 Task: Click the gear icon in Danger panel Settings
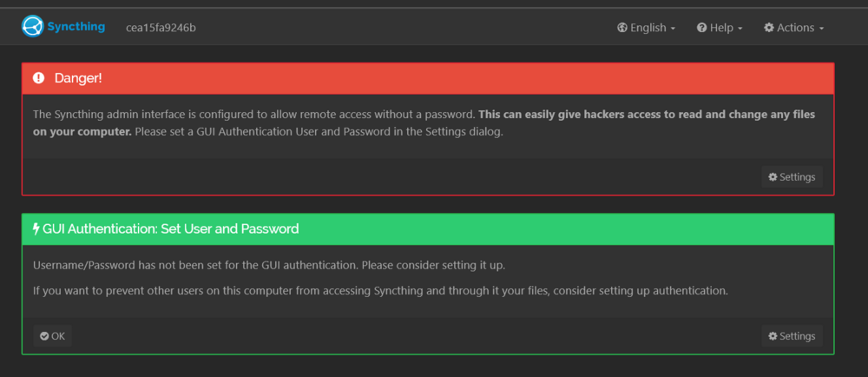(x=773, y=177)
